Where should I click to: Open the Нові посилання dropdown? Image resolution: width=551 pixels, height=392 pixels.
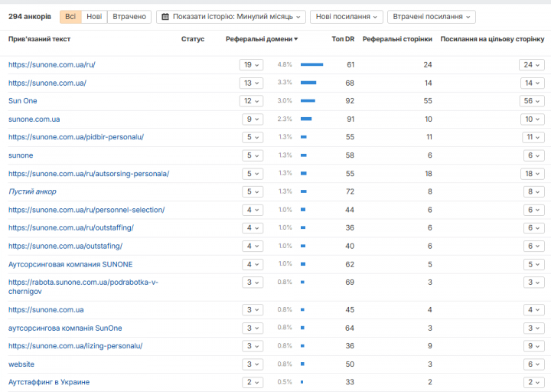[347, 17]
